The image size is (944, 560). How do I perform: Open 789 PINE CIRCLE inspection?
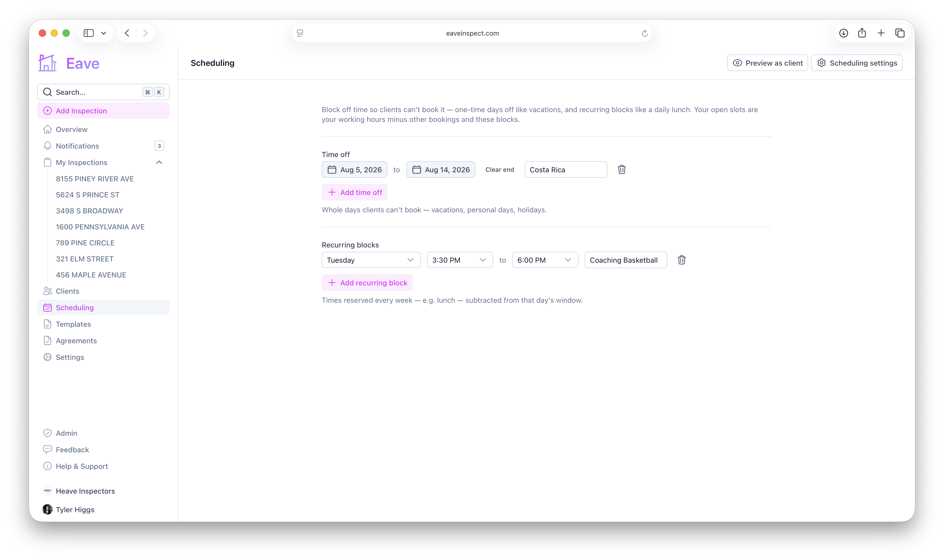click(85, 243)
